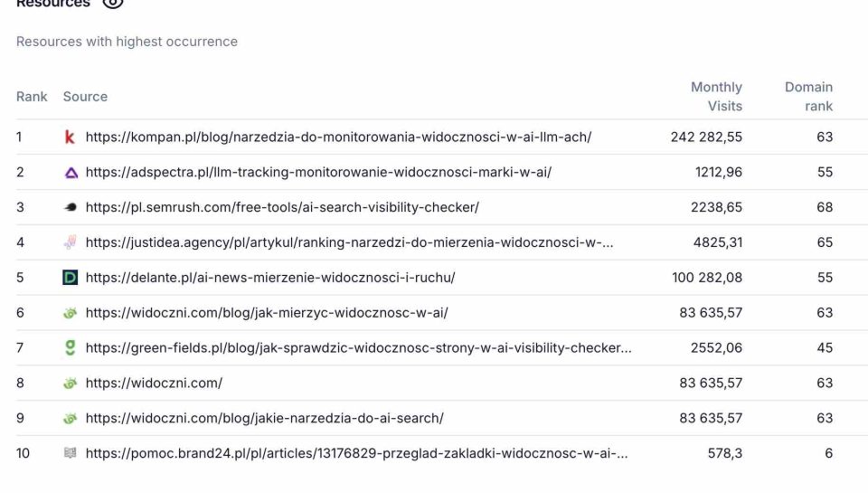This screenshot has width=868, height=493.
Task: Open the widoczni.com homepage link
Action: 154,383
